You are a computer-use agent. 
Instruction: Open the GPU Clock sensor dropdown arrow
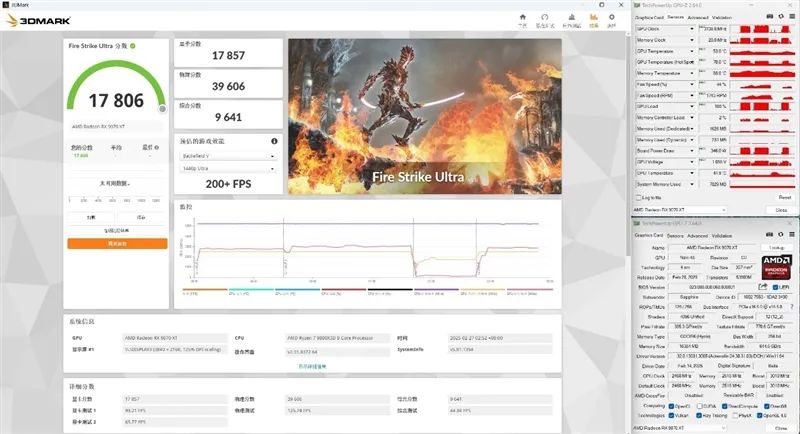692,29
